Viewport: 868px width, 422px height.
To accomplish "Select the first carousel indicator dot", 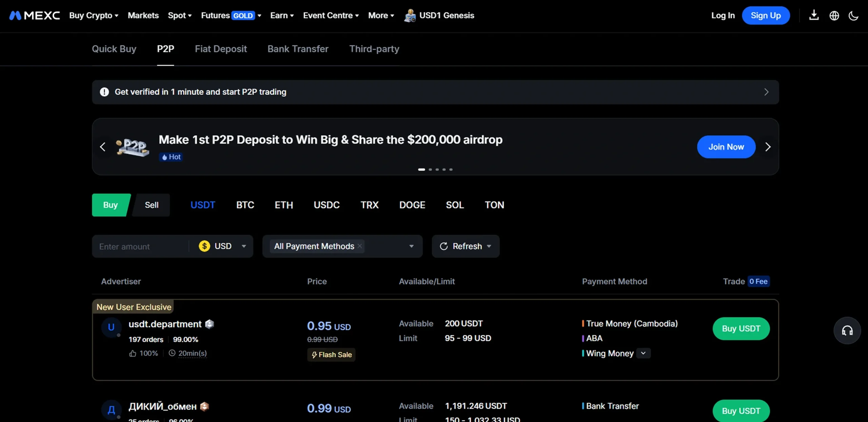I will click(421, 169).
